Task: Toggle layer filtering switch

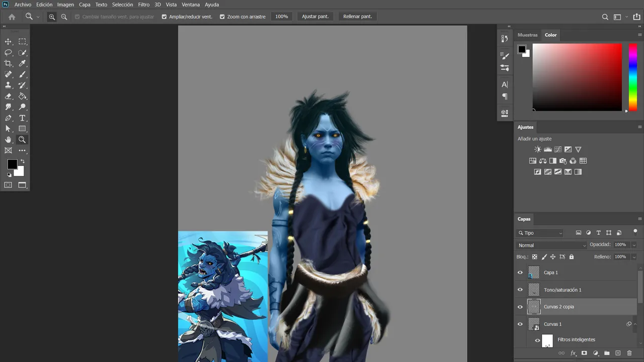Action: tap(635, 232)
